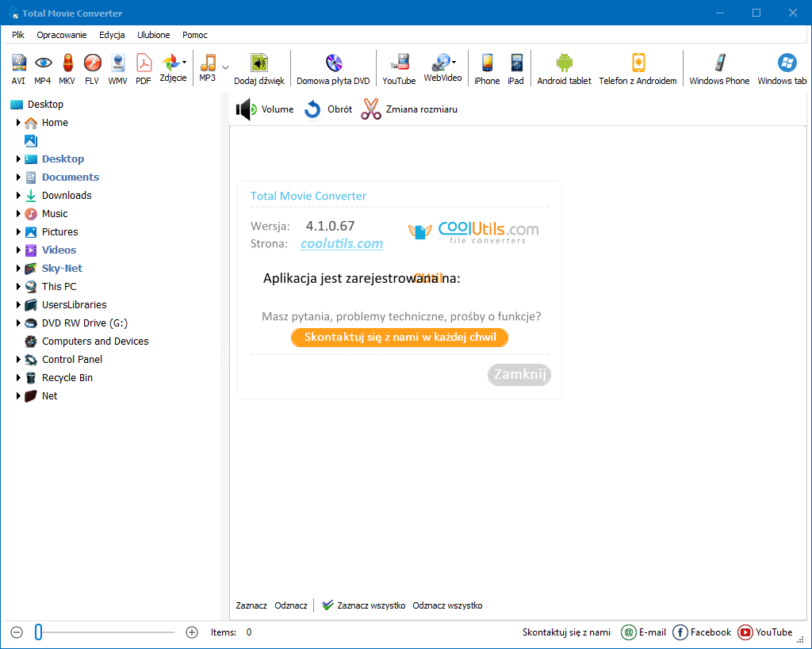
Task: Select the Android tablet preset
Action: coord(564,70)
